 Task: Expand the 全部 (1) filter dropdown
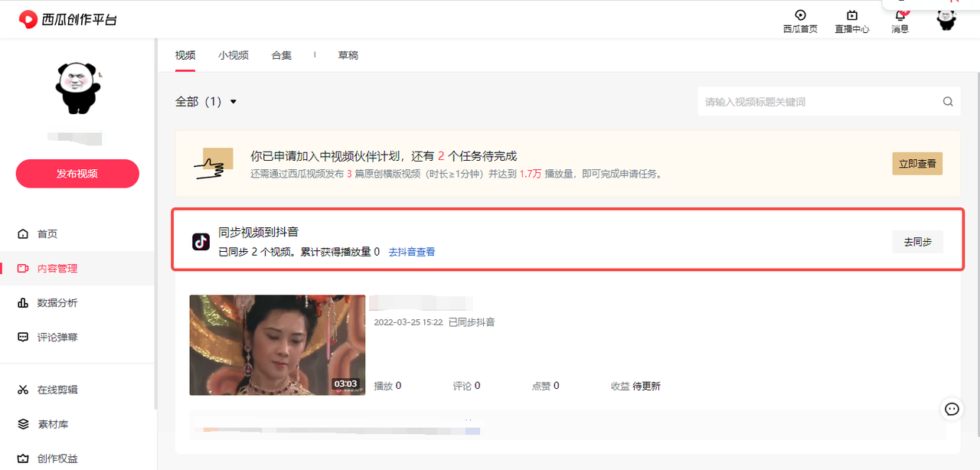[x=206, y=102]
